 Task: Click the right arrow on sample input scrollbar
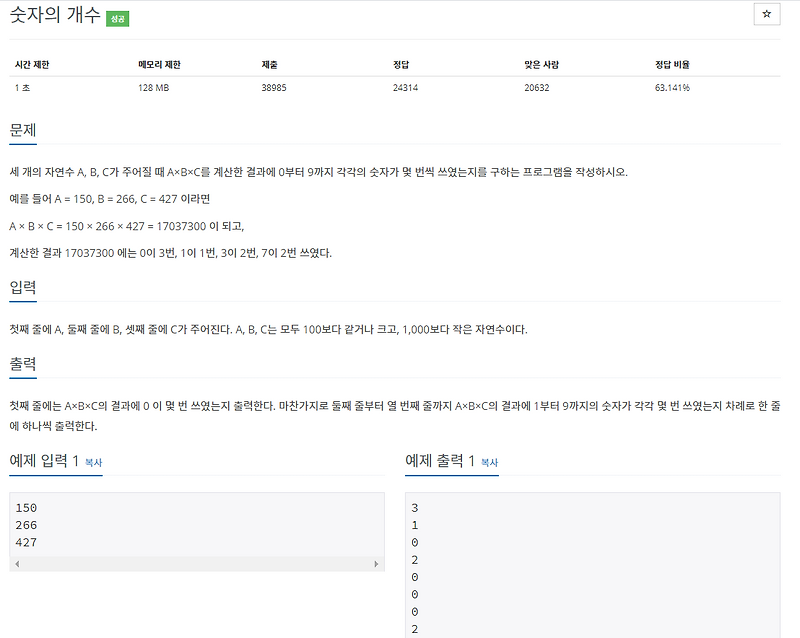[375, 561]
